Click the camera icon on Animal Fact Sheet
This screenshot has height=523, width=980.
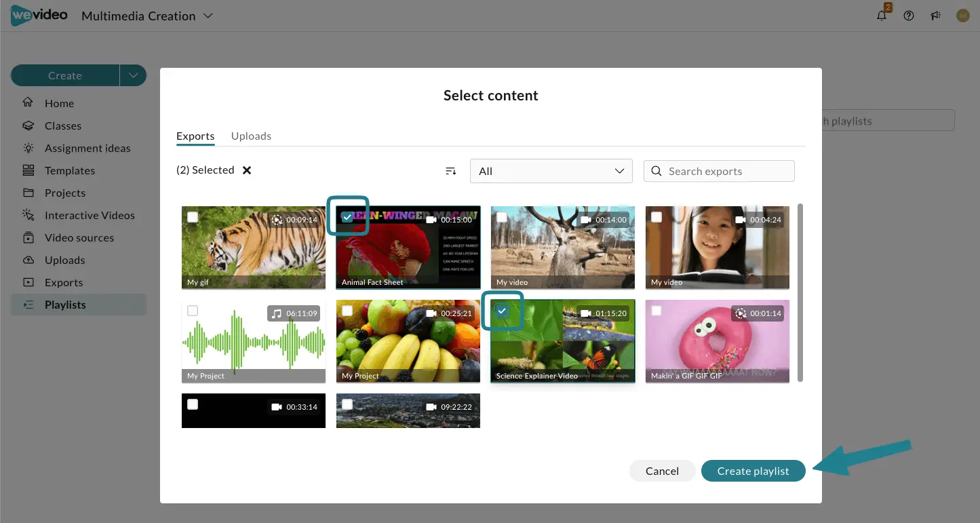point(431,220)
